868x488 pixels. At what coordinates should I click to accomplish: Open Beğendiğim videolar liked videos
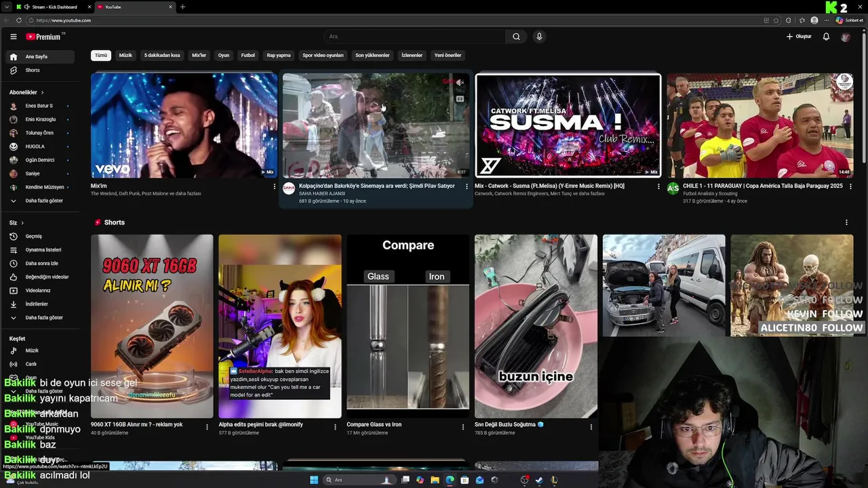point(40,277)
